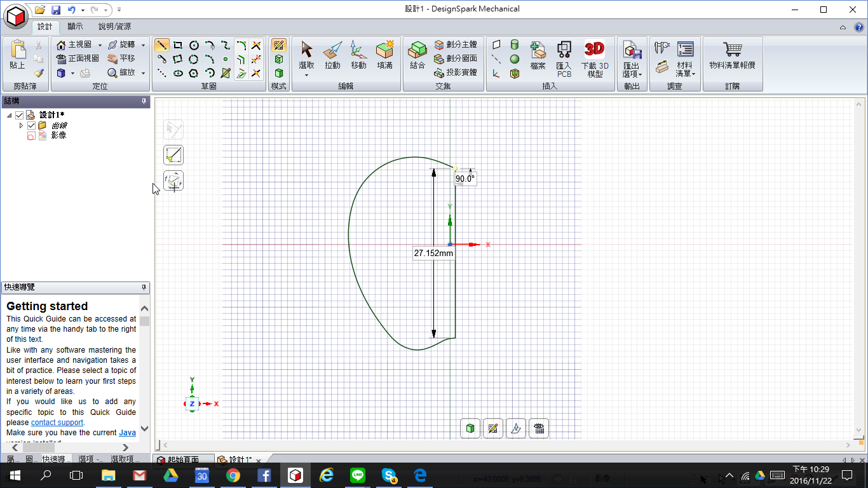The width and height of the screenshot is (868, 488).
Task: Click the Tangent Line sketch tool
Action: click(162, 59)
